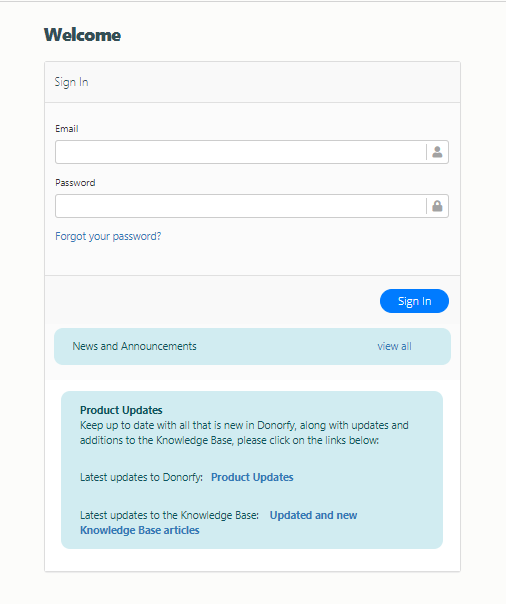506x604 pixels.
Task: Click the 'Knowledge Base articles' link line
Action: click(x=140, y=530)
